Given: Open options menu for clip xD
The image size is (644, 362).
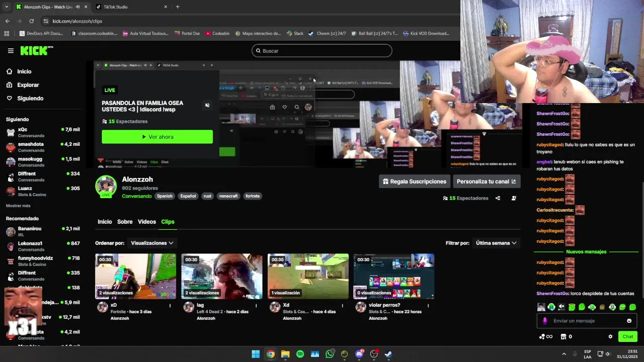Looking at the screenshot, I should 170,305.
